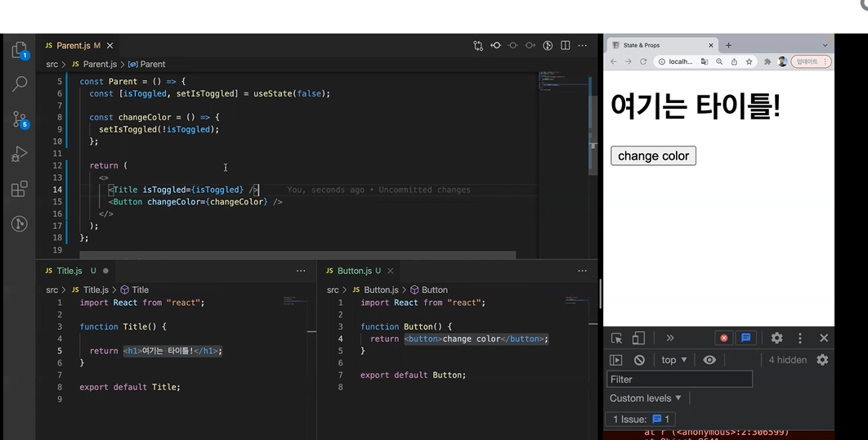Open the Run and Debug view
This screenshot has height=440, width=868.
coord(20,154)
